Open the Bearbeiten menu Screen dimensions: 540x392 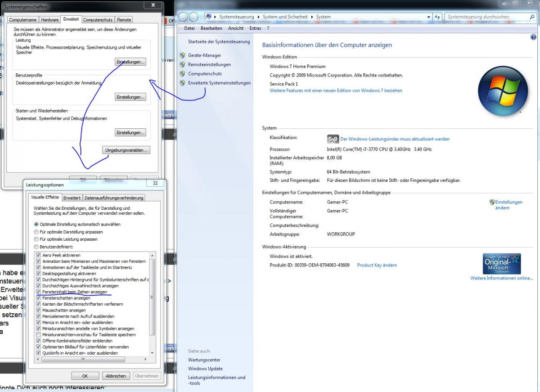pyautogui.click(x=211, y=28)
